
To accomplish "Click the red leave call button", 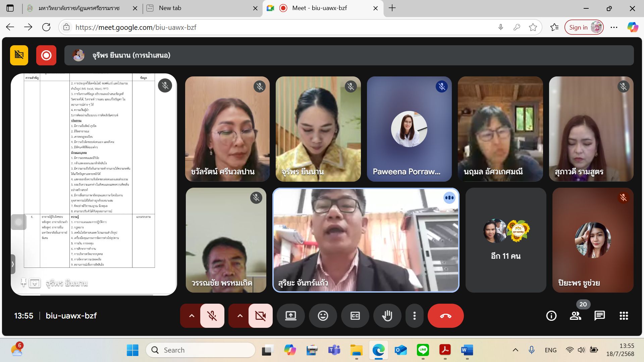I will pos(445,315).
